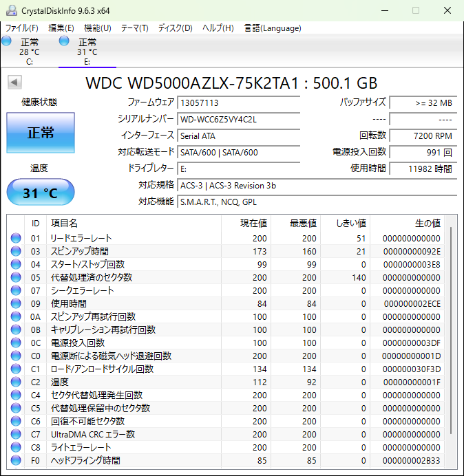Click the blue status circle for drive E:
The image size is (464, 476).
pos(64,41)
